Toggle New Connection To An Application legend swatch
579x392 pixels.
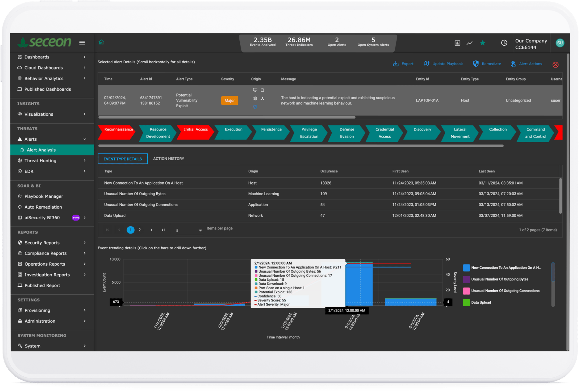[x=466, y=268]
